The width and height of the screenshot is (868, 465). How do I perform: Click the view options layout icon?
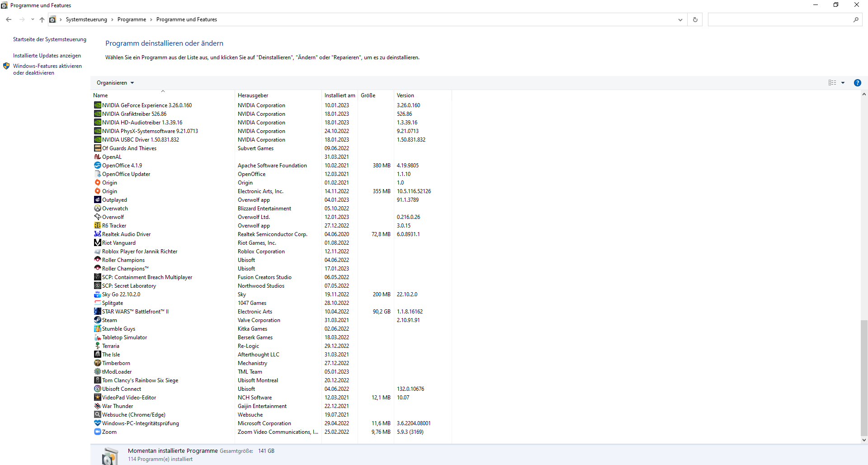point(832,83)
